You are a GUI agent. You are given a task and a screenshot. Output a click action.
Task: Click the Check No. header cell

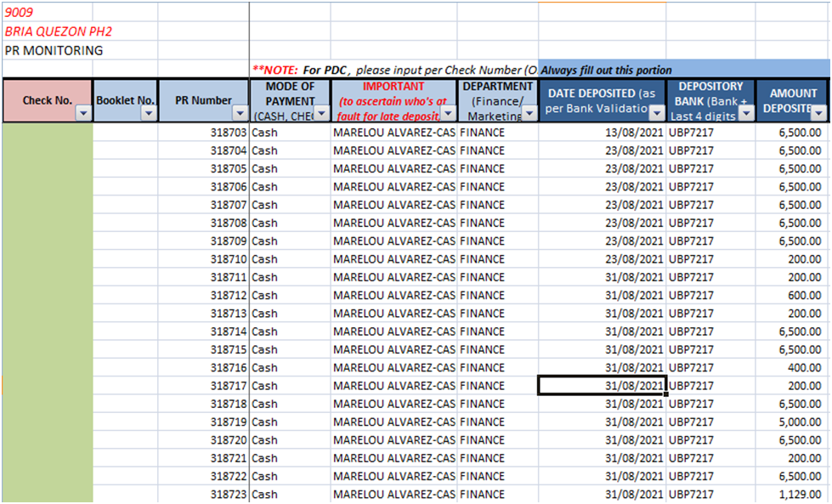[48, 101]
